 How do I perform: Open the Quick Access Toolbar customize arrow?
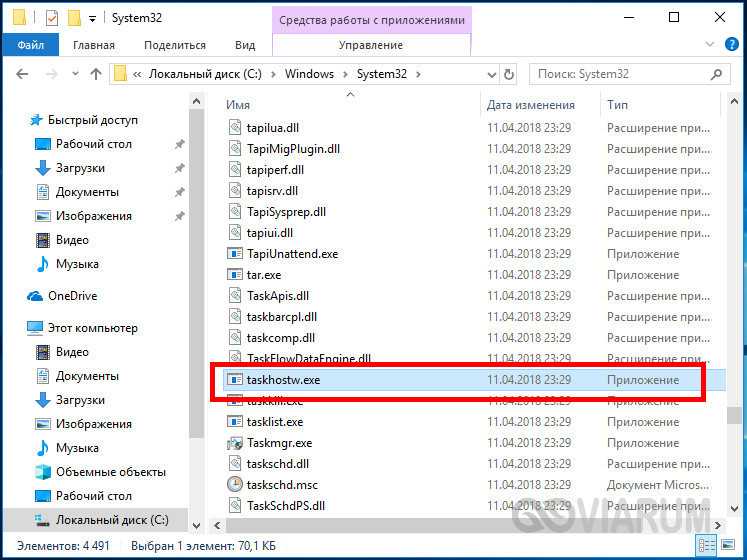(x=92, y=19)
